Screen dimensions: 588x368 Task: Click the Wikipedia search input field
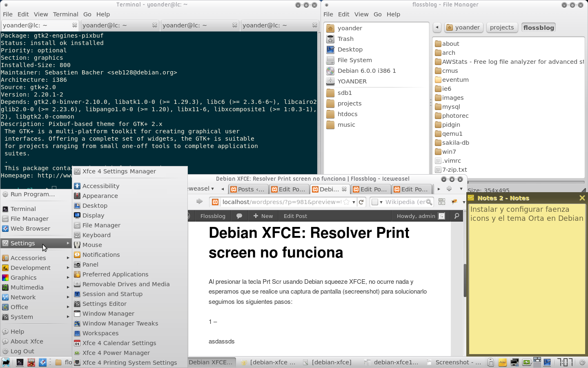[x=405, y=202]
